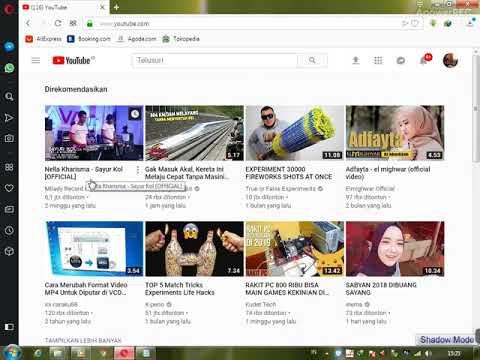Click title 'Adfaita - el mighwar (official video)'
Screen dimensions: 480x360
pos(388,173)
